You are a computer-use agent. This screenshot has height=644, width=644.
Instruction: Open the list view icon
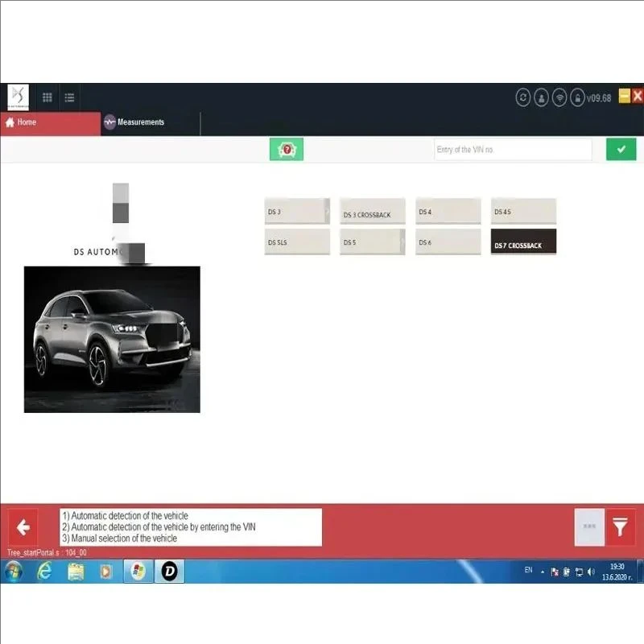[69, 97]
